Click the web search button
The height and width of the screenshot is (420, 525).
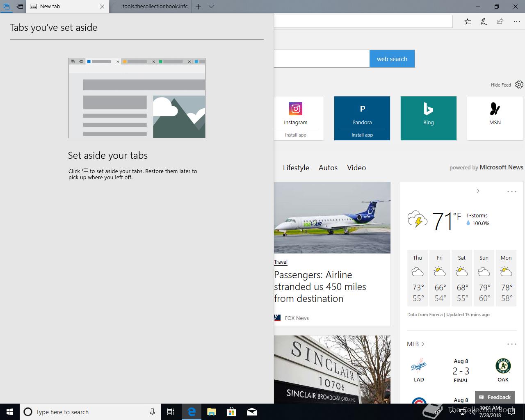(392, 59)
